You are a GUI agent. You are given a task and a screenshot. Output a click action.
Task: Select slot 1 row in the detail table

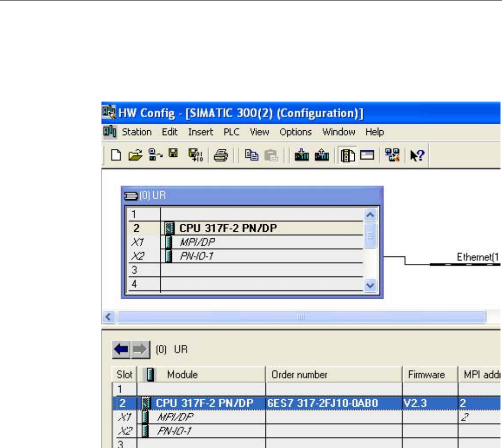pos(307,389)
